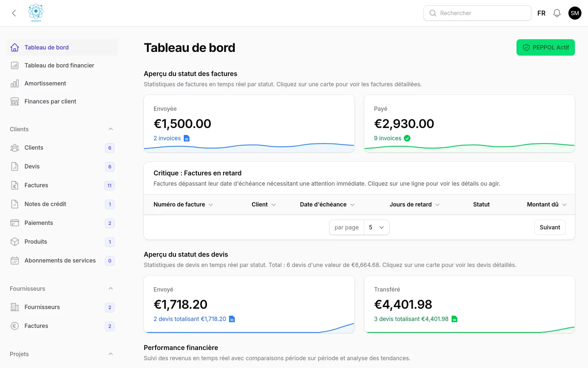Click the Tableau de bord home icon
The image size is (588, 368).
15,47
